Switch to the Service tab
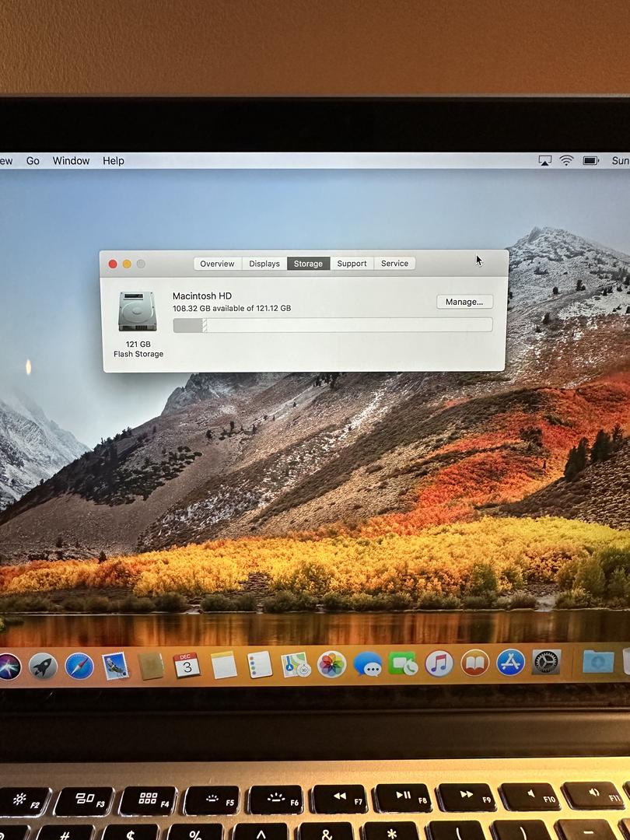 pos(395,264)
